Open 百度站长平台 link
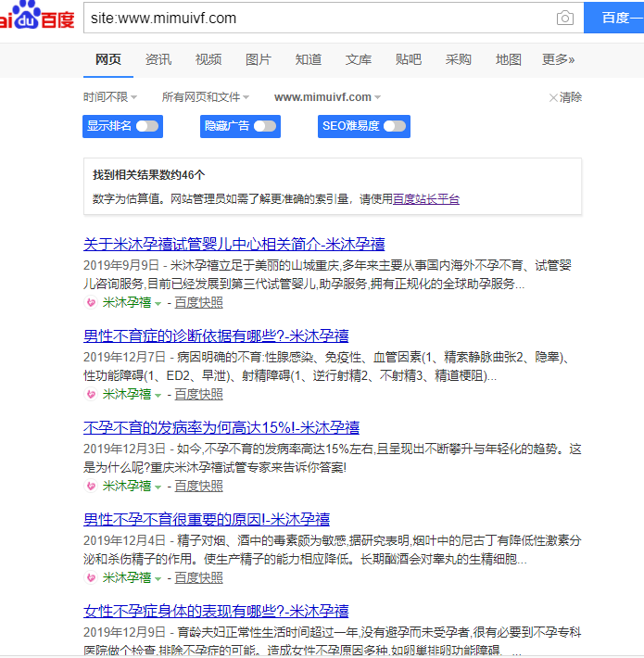 pos(426,199)
